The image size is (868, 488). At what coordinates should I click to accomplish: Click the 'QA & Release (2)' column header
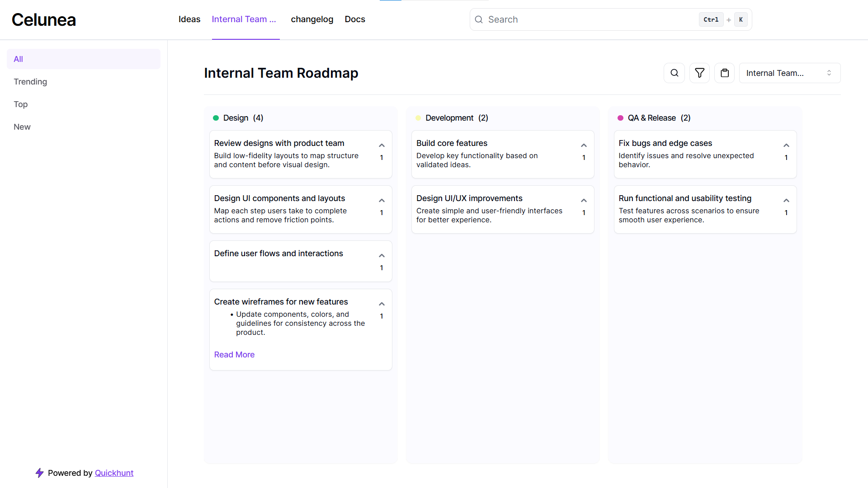coord(659,118)
